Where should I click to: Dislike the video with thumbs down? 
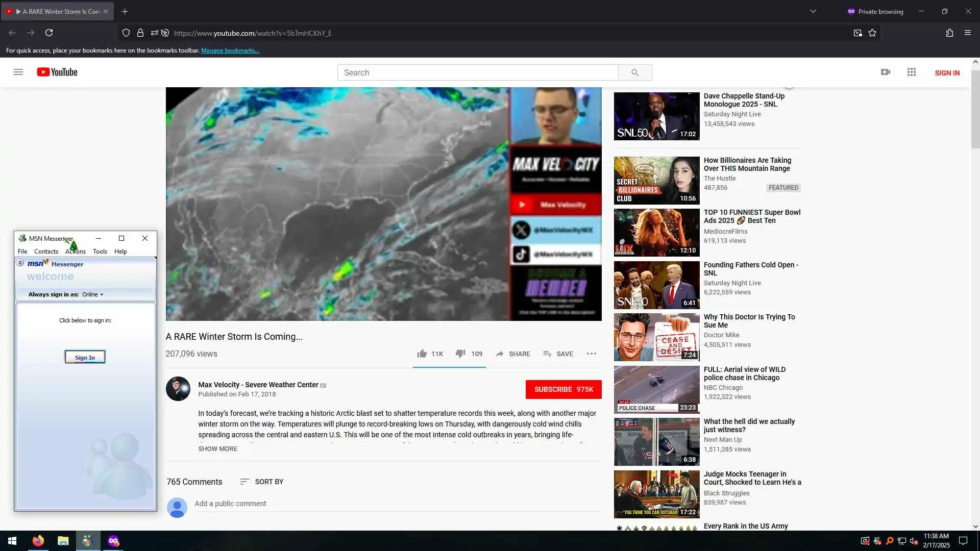coord(460,354)
